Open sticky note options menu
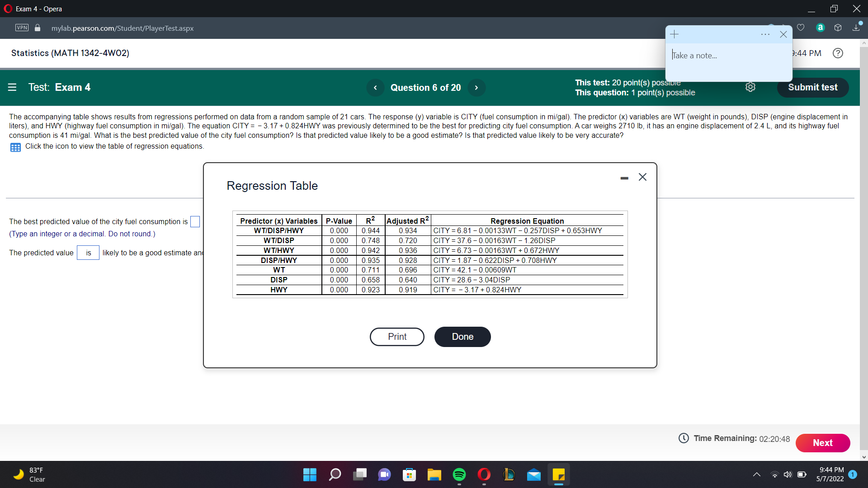This screenshot has height=488, width=868. coord(765,34)
